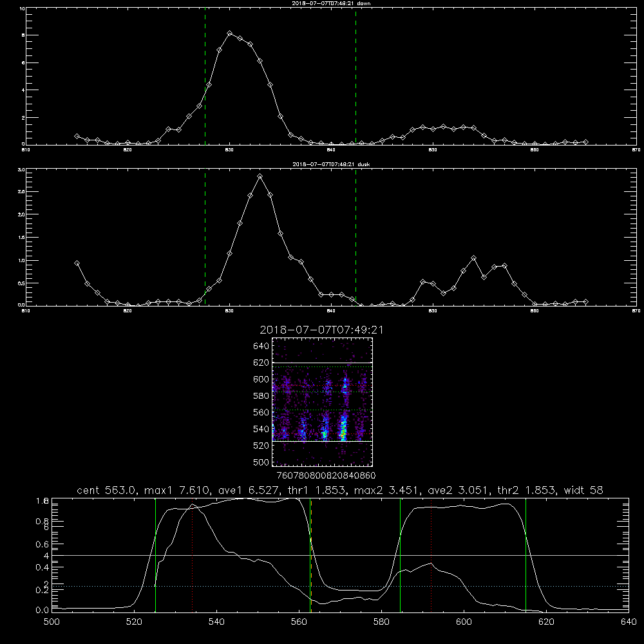The image size is (644, 644).
Task: Click red dotted vertical line near 592 in bottom plot
Action: [x=431, y=554]
